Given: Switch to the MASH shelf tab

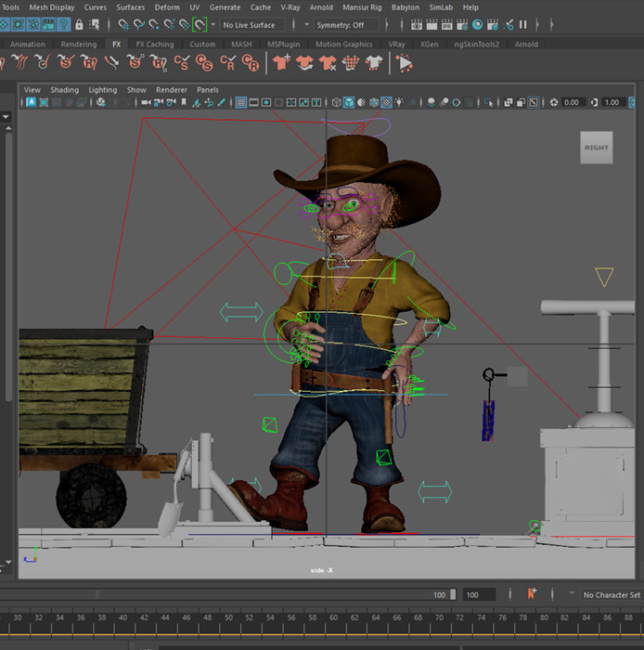Looking at the screenshot, I should click(241, 45).
